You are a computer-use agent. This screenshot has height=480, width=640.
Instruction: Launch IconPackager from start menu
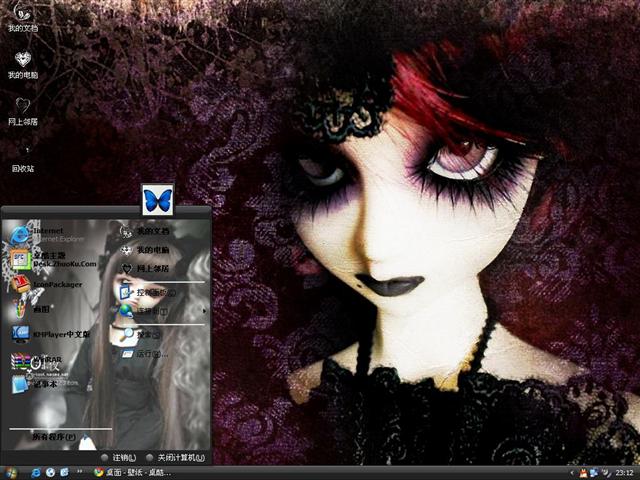[47, 284]
